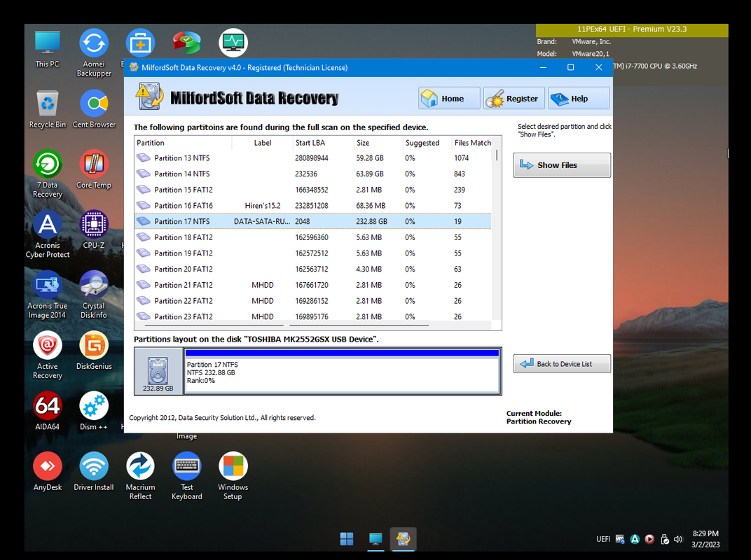Open Macrium Reflect

(140, 476)
